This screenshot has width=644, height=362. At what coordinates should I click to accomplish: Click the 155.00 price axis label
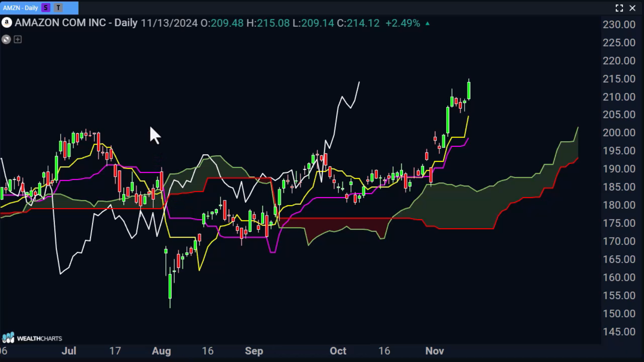pos(619,296)
